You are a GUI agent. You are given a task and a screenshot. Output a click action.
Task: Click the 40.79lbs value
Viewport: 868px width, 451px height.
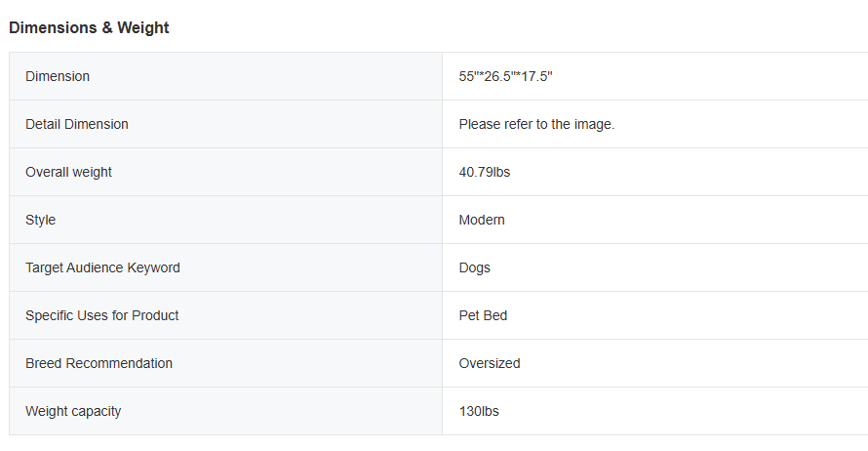485,172
